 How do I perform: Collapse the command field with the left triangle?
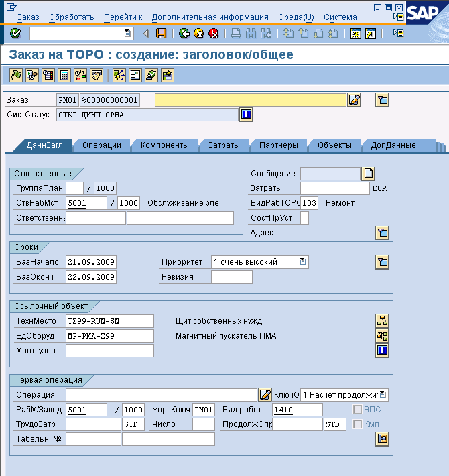point(146,33)
